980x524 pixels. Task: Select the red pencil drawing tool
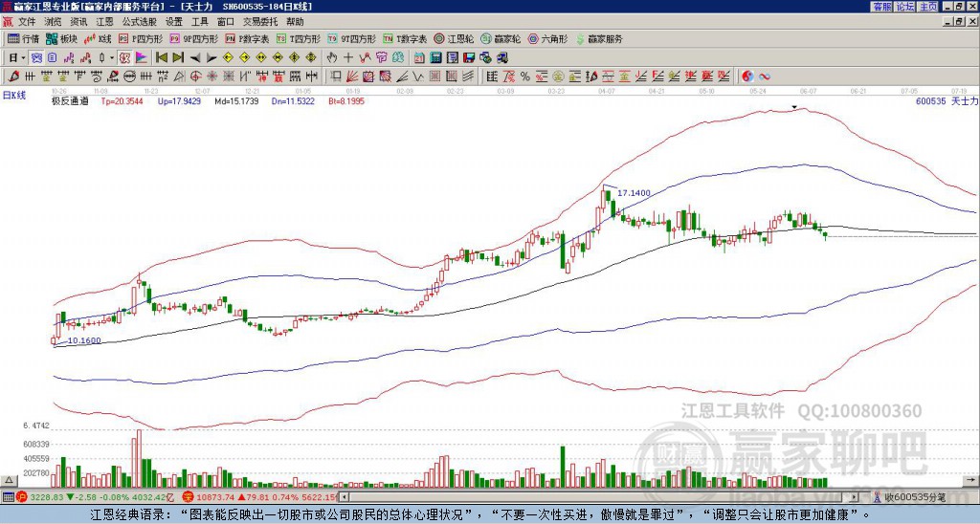12,76
